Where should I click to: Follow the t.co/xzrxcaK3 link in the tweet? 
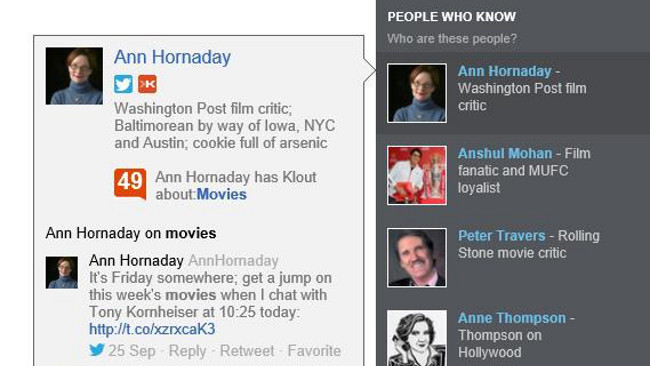pos(152,329)
